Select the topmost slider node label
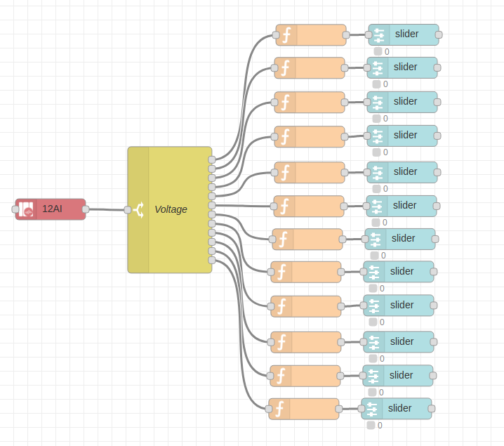 [407, 34]
